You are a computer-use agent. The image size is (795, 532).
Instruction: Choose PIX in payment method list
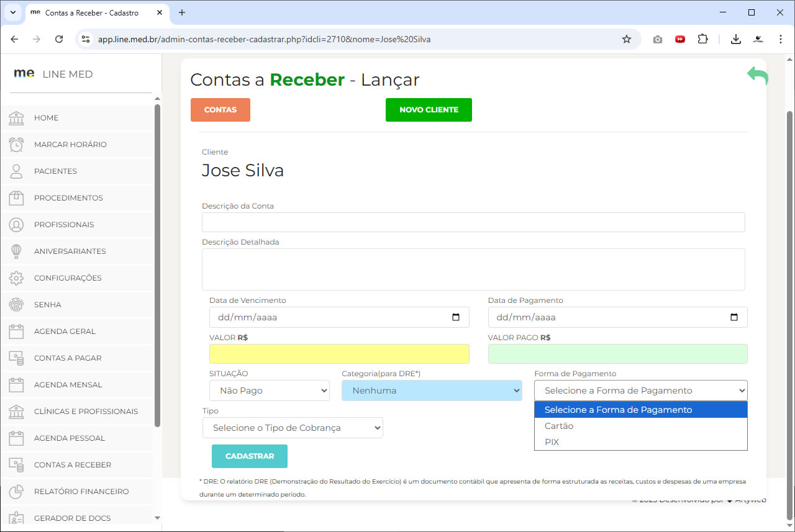[x=641, y=442]
